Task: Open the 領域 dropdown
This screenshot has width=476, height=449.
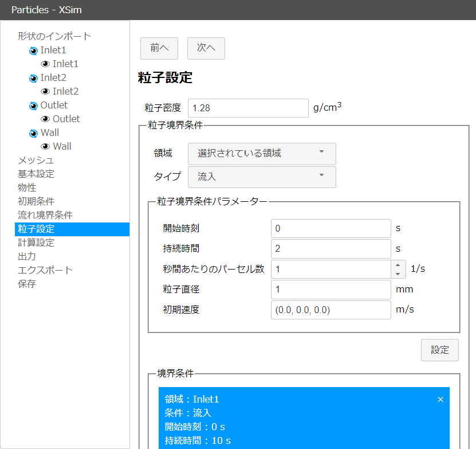Action: [262, 154]
